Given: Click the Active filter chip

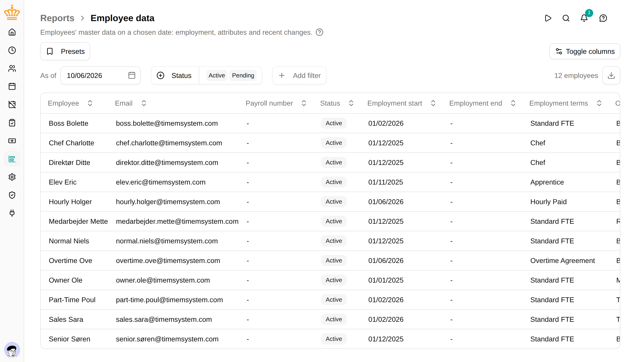Looking at the screenshot, I should click(x=217, y=75).
